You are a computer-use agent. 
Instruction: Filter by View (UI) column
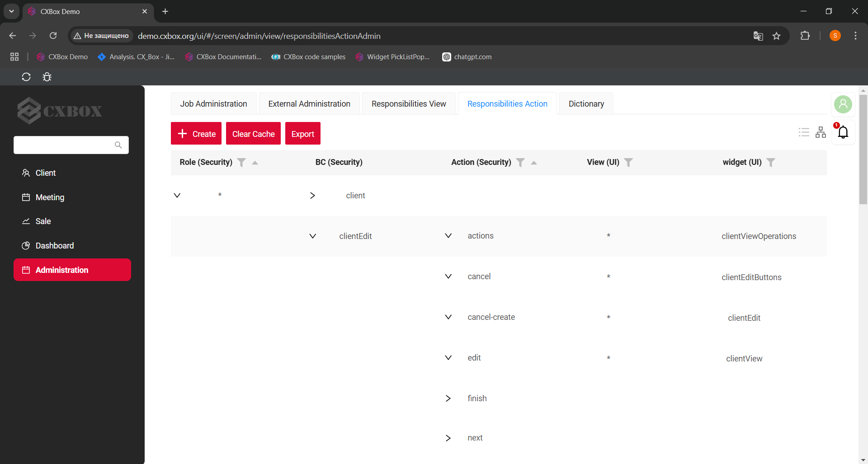point(628,163)
